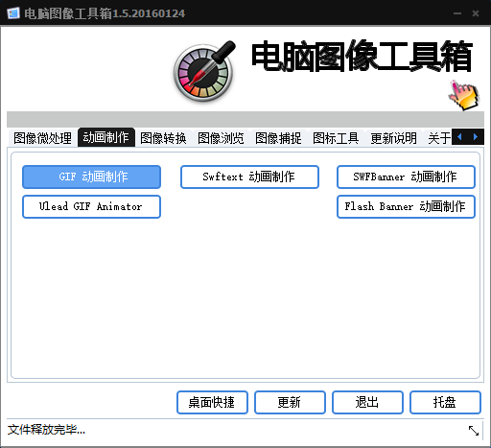Click the 退出 button to exit
The width and height of the screenshot is (491, 448).
[x=367, y=402]
